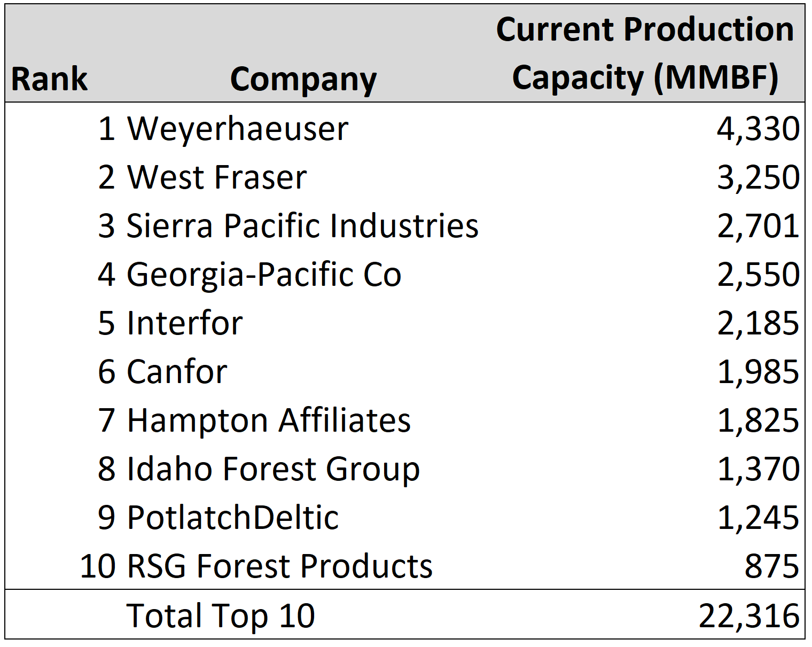Select the 2,701 capacity value
This screenshot has height=647, width=812.
coord(758,226)
